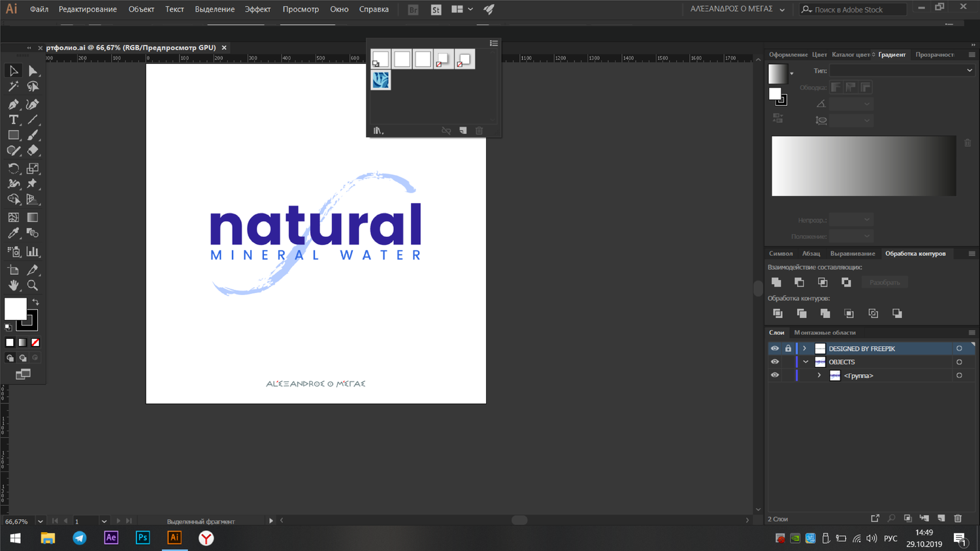The width and height of the screenshot is (980, 551).
Task: Click the Adobe Stock search field
Action: [x=857, y=9]
